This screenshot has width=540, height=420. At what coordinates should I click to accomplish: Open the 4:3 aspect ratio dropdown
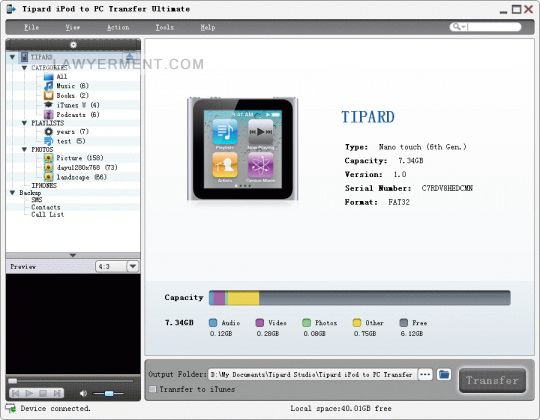click(x=133, y=266)
